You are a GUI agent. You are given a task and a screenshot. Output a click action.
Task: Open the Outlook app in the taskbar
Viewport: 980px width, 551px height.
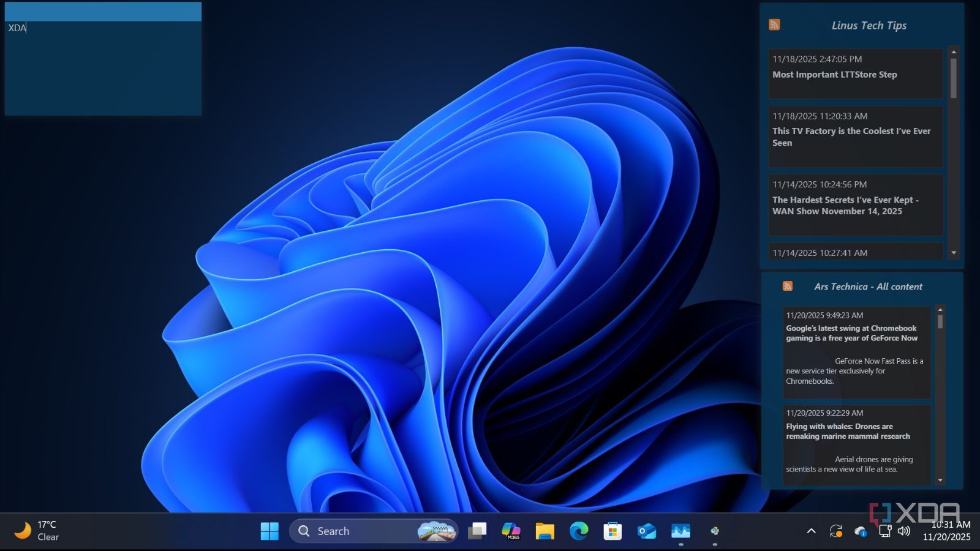coord(646,531)
